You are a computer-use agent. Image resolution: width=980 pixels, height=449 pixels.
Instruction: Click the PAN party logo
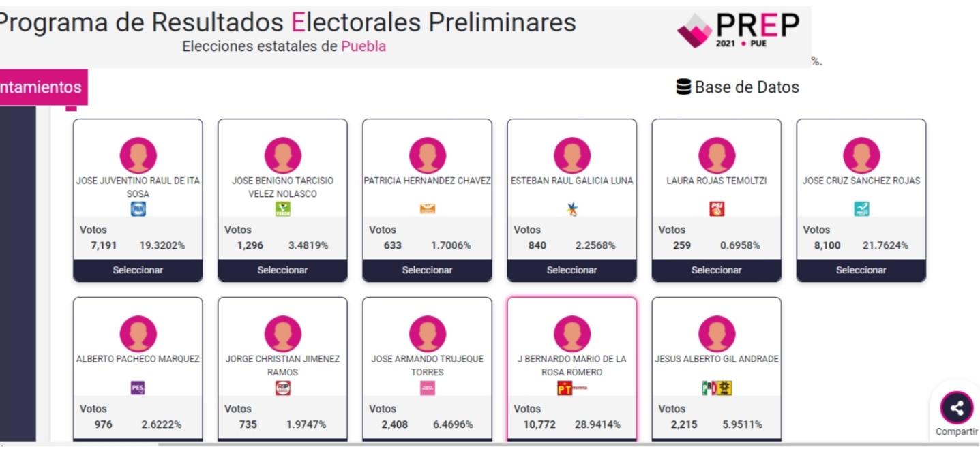(x=138, y=209)
